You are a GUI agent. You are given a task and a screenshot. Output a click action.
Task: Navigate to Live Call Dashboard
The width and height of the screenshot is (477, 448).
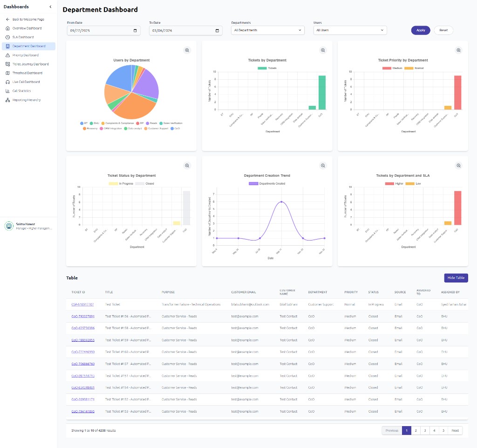click(x=26, y=82)
